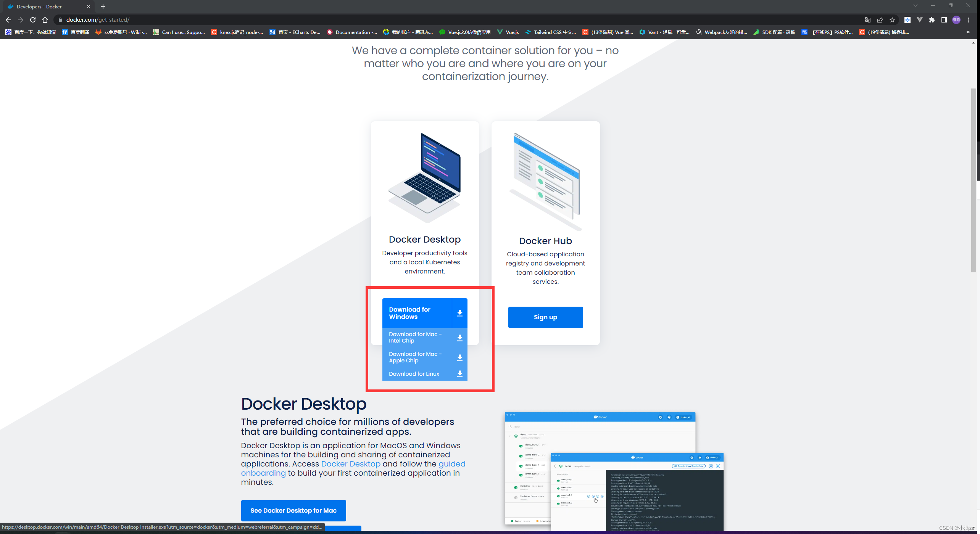Open the 百度翻译 bookmark
Viewport: 980px width, 534px height.
75,32
